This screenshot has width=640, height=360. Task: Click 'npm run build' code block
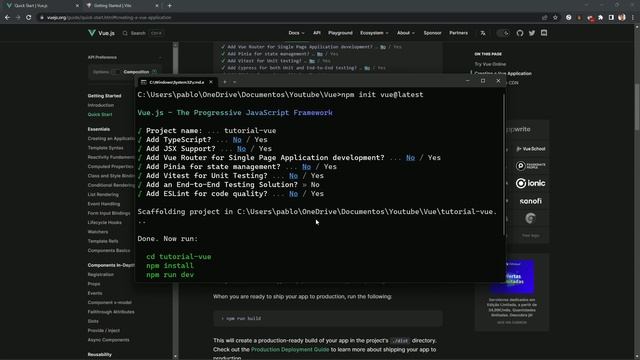[x=328, y=318]
